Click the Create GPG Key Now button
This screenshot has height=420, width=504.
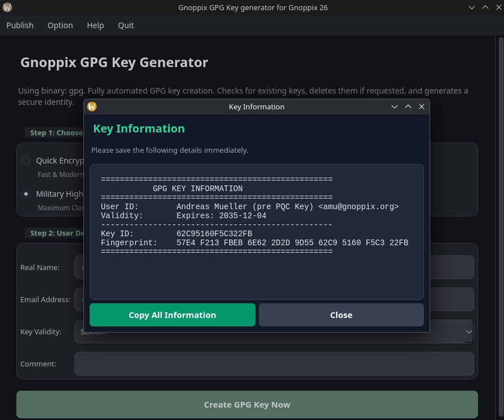(x=247, y=404)
